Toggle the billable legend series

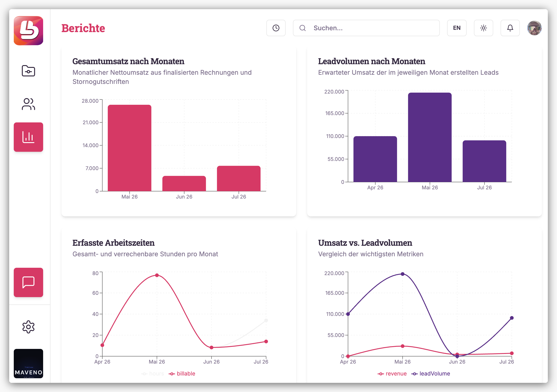point(182,374)
